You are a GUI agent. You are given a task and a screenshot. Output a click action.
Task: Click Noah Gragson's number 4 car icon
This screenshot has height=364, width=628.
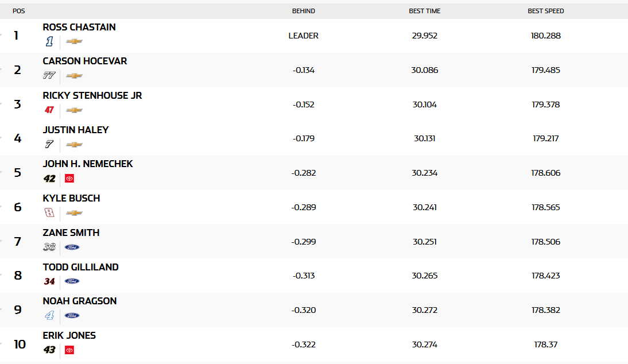(49, 315)
